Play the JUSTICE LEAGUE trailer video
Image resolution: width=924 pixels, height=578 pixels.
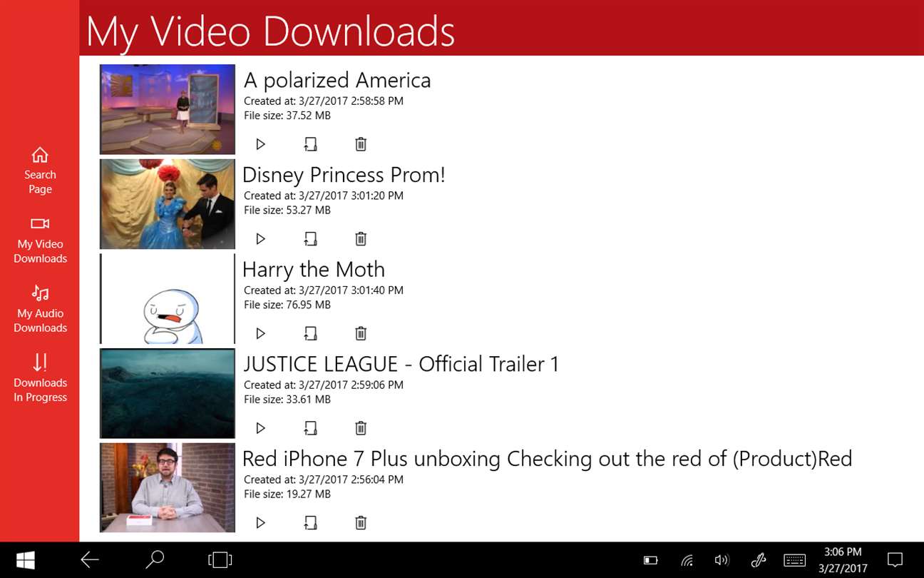pos(260,428)
